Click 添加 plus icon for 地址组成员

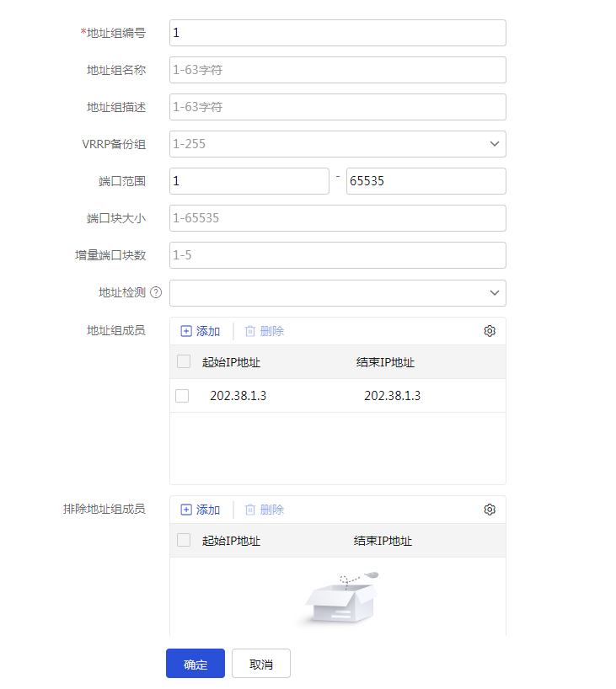click(186, 331)
